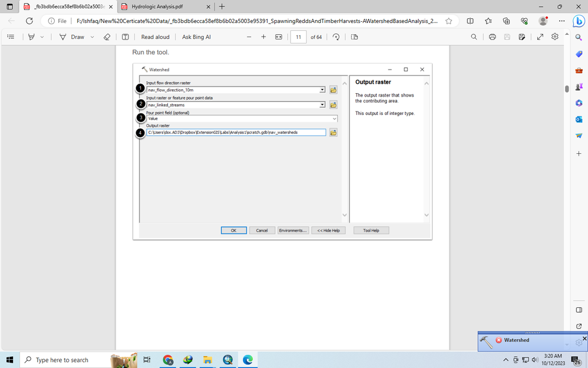Viewport: 588px width, 368px height.
Task: Open sidebar Drop paper plane
Action: [x=579, y=136]
